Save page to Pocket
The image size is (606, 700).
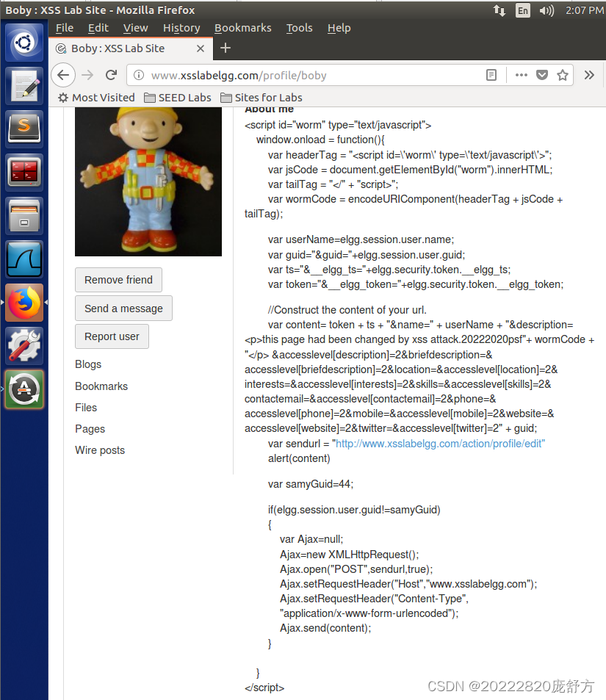pyautogui.click(x=542, y=75)
